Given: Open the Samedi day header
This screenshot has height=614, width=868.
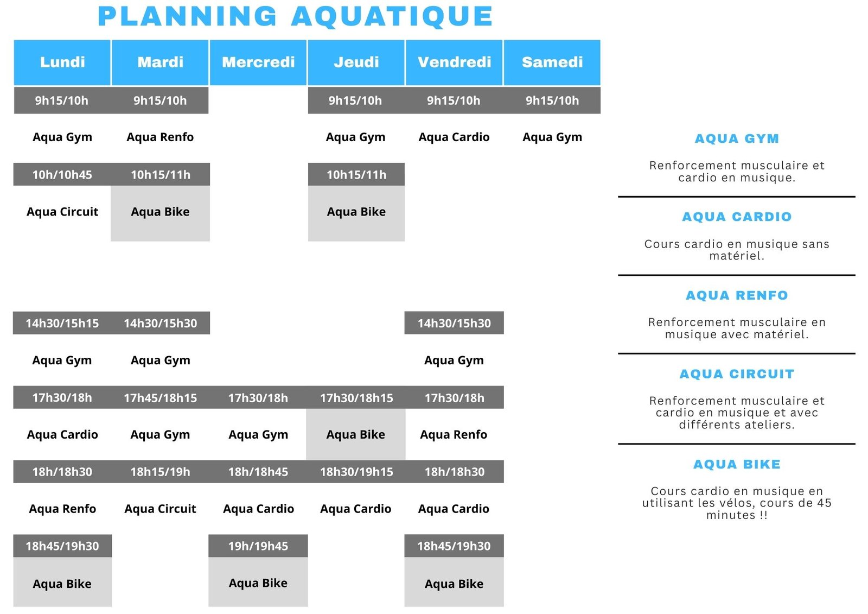Looking at the screenshot, I should point(552,62).
